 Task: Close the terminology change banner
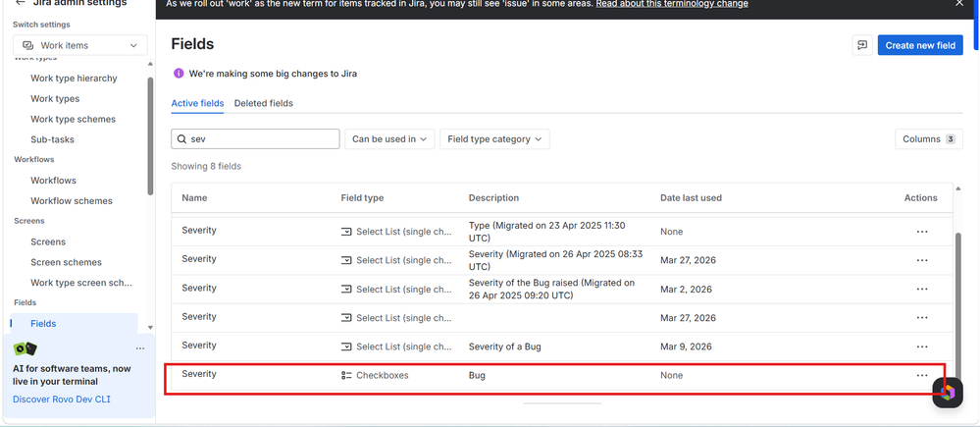[x=959, y=4]
